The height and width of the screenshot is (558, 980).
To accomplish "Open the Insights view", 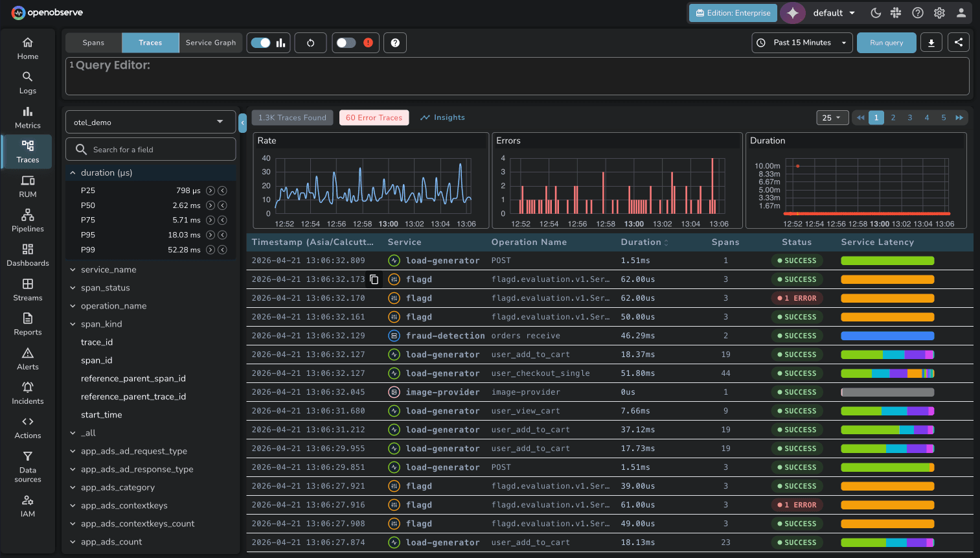I will (x=442, y=117).
